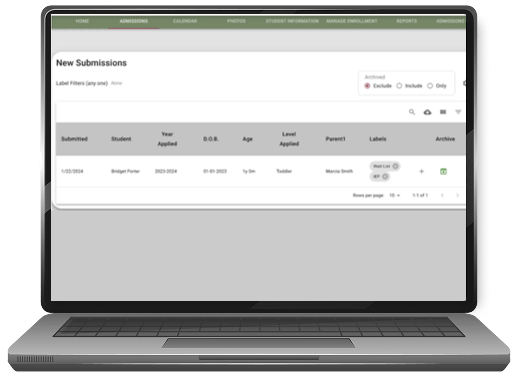Click the age 1y 0m cell
Image resolution: width=518 pixels, height=377 pixels.
(x=249, y=171)
